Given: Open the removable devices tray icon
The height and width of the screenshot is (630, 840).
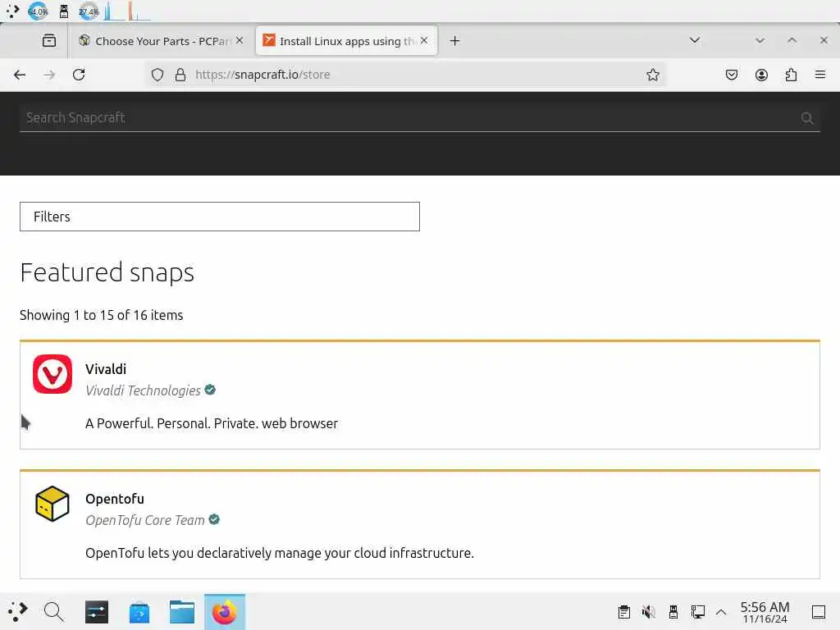Looking at the screenshot, I should point(673,612).
